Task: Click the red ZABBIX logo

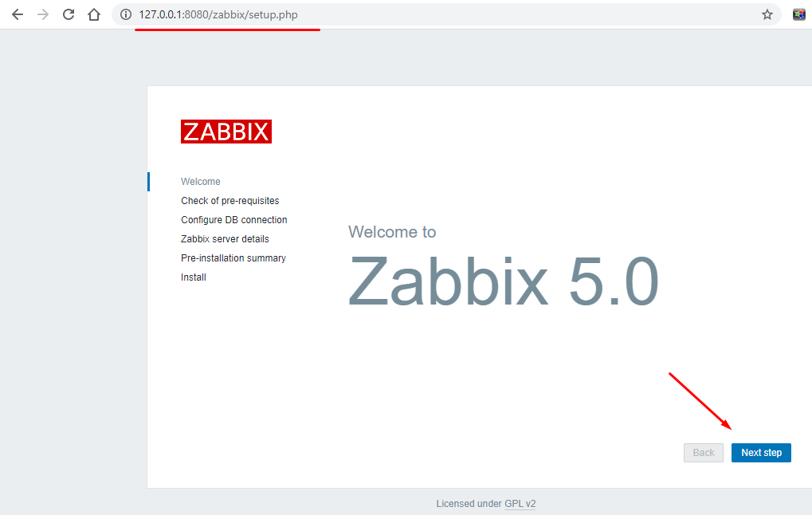Action: [226, 132]
